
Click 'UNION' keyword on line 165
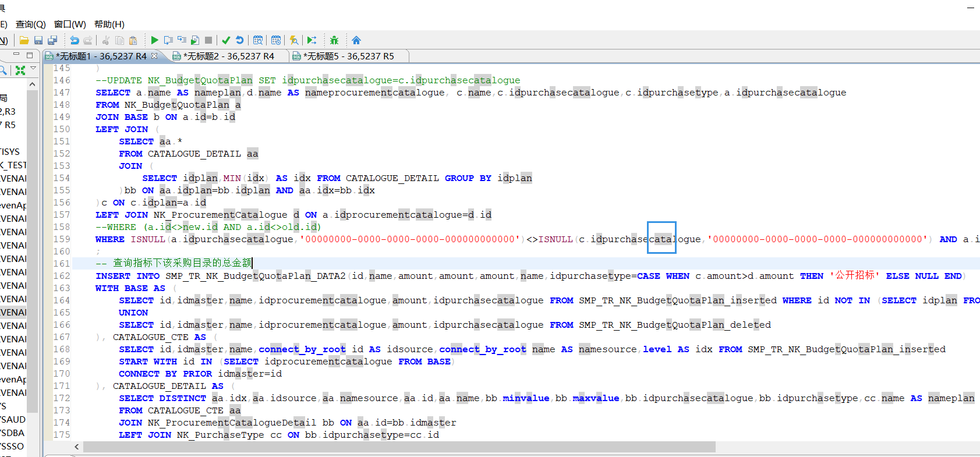(x=133, y=313)
